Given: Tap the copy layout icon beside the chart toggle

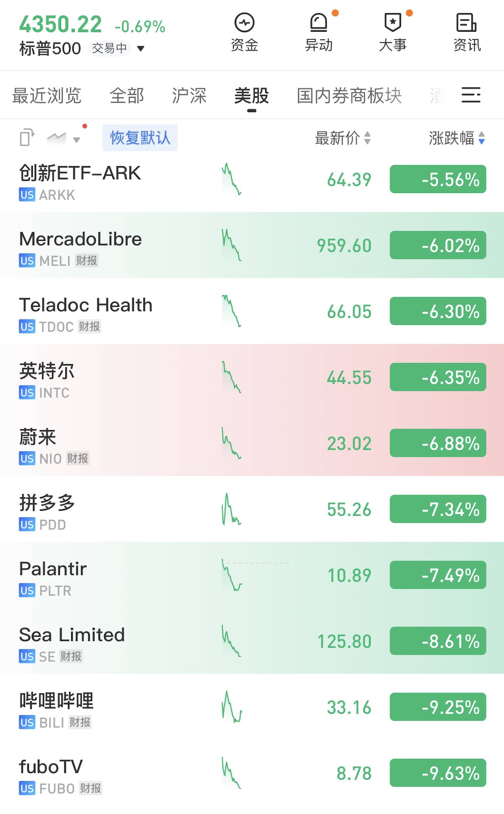Looking at the screenshot, I should (27, 138).
